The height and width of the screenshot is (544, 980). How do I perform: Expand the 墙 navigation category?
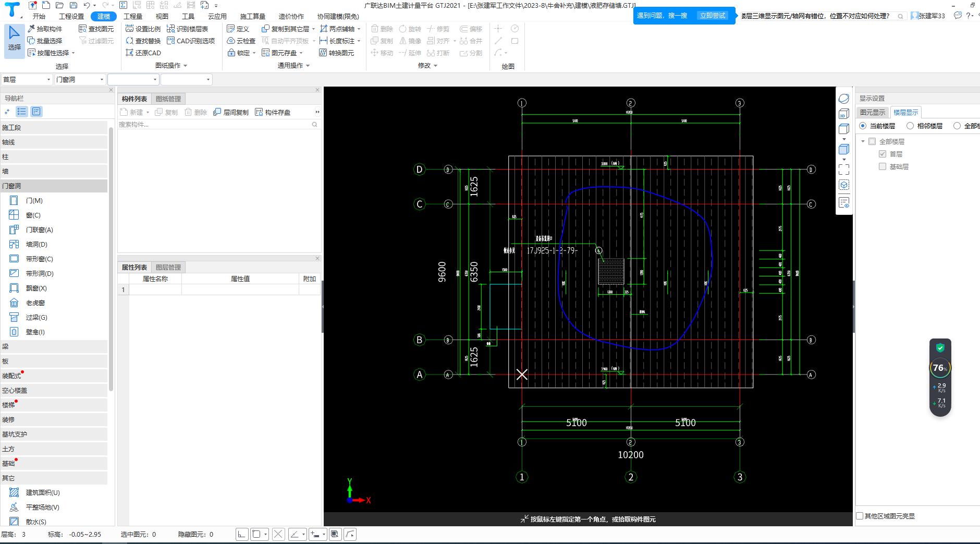point(54,172)
